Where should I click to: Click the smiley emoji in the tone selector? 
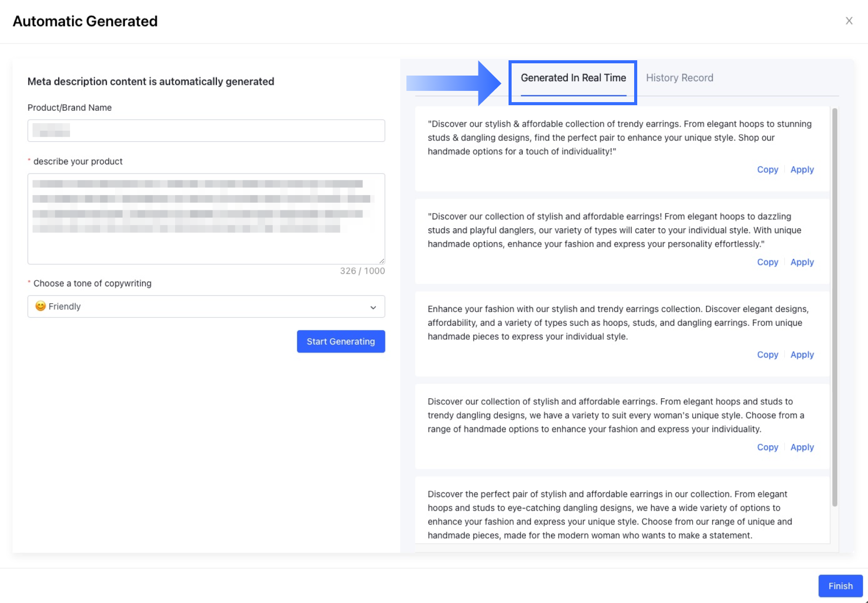click(x=40, y=306)
